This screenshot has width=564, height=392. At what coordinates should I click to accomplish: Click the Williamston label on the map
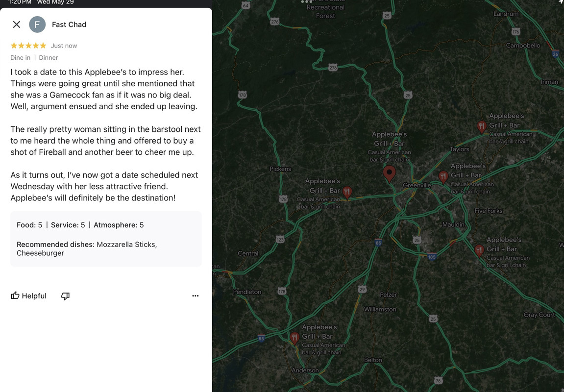click(x=380, y=309)
